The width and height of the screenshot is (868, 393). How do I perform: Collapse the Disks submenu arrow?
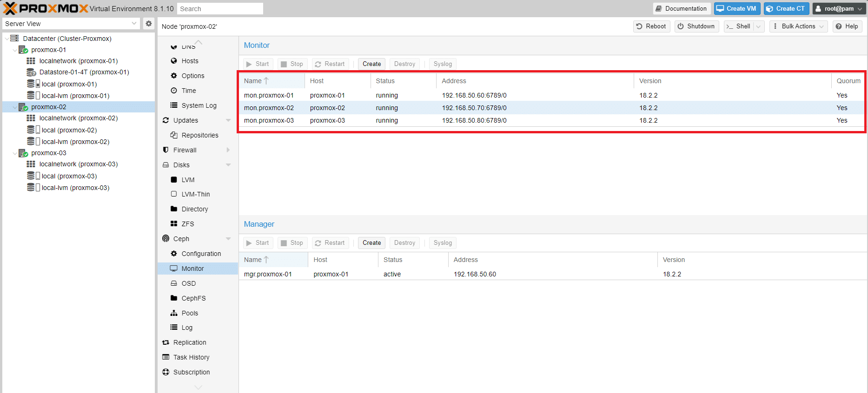tap(228, 165)
